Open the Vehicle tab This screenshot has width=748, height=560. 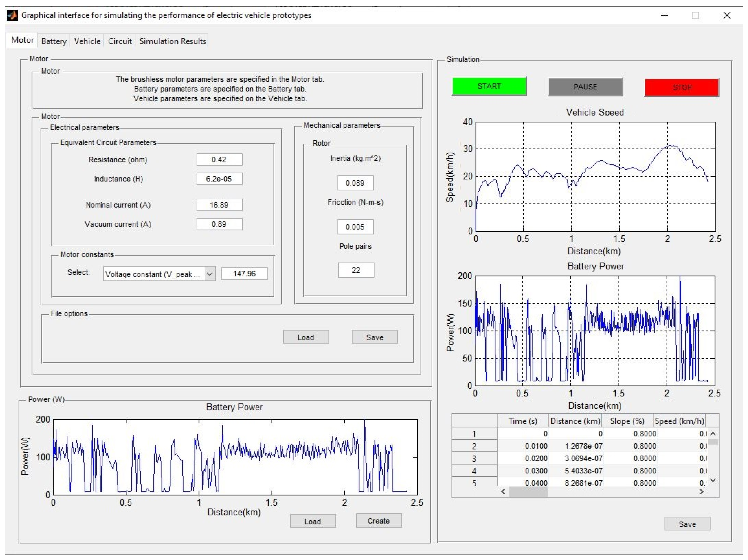click(87, 41)
